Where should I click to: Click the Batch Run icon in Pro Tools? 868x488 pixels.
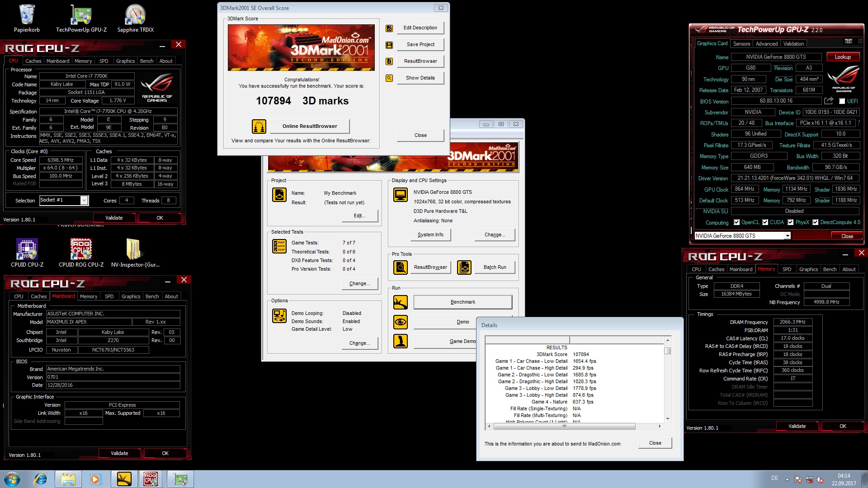(x=464, y=267)
